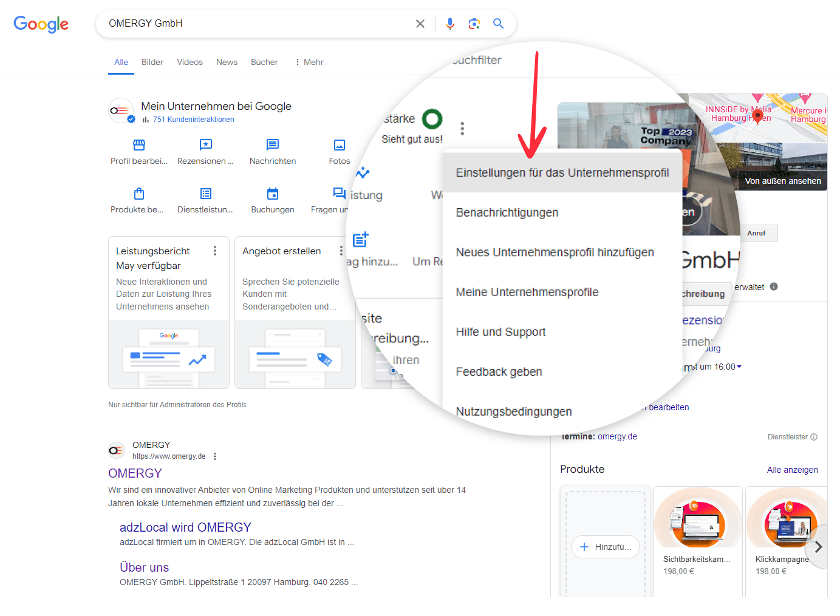840x616 pixels.
Task: Open the Dienstleistungen list icon
Action: click(x=206, y=194)
